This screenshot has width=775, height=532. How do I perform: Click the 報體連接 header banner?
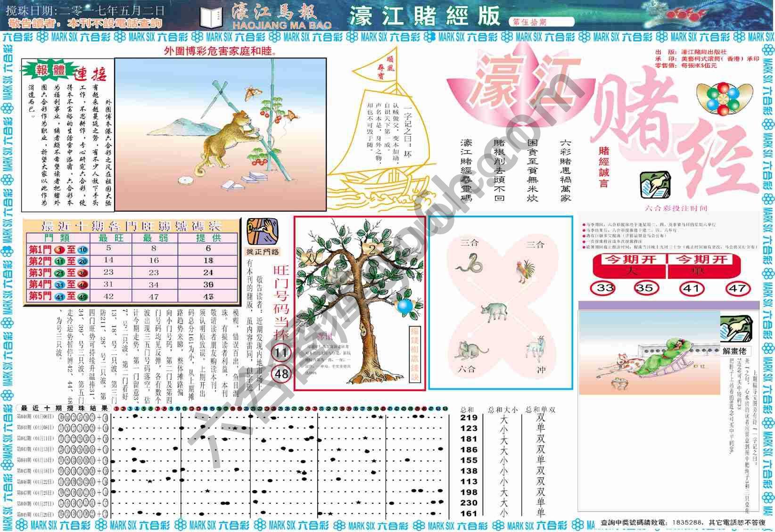pyautogui.click(x=64, y=70)
